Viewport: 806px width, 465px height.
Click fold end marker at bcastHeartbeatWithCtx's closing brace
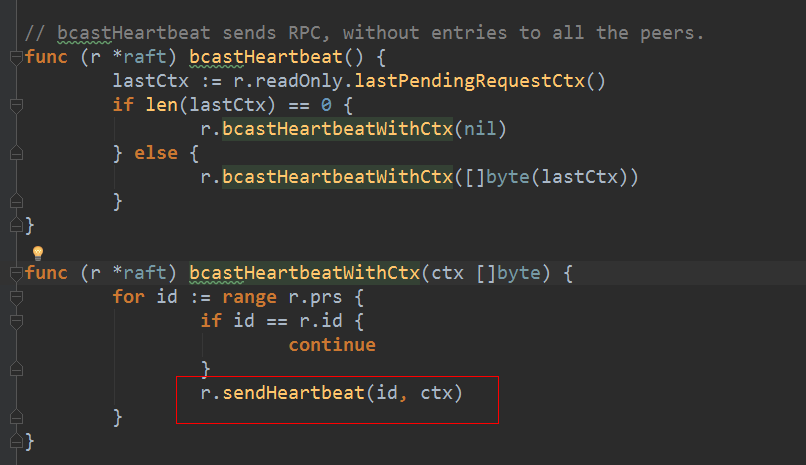(16, 441)
